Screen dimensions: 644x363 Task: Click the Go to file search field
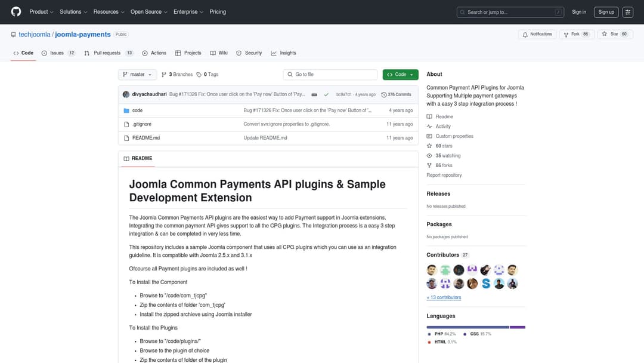tap(330, 75)
